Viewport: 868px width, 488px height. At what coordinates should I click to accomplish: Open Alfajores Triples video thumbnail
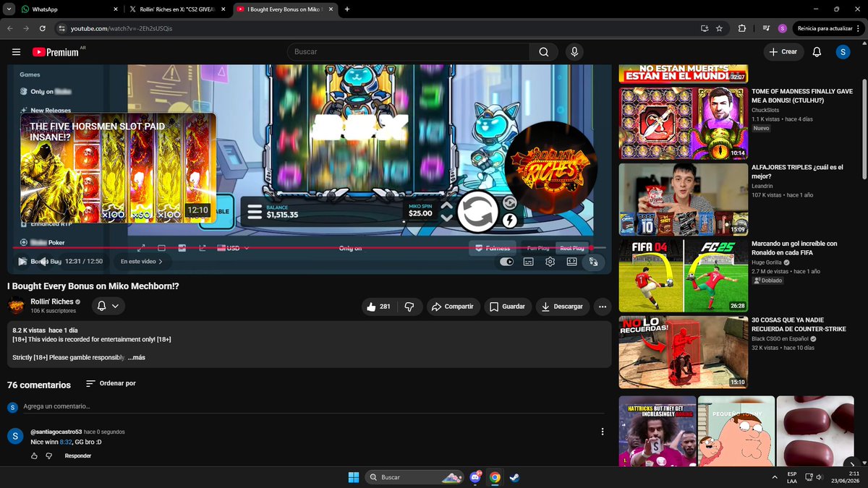(x=684, y=200)
